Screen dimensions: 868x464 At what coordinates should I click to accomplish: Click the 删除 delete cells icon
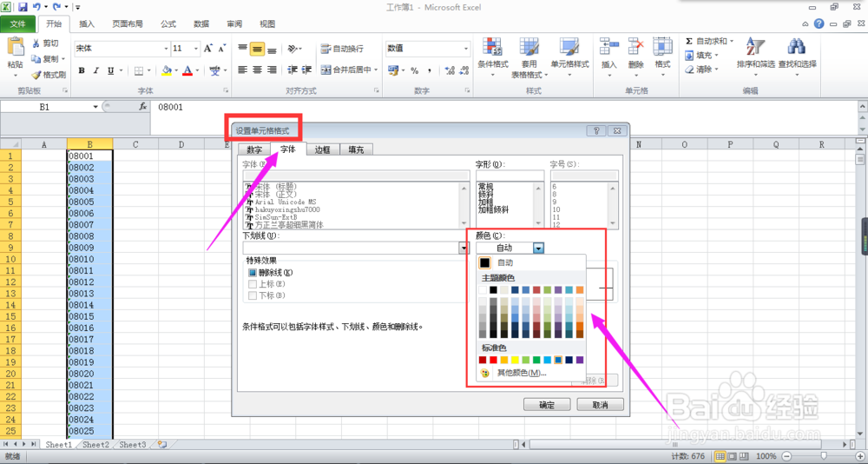point(636,47)
